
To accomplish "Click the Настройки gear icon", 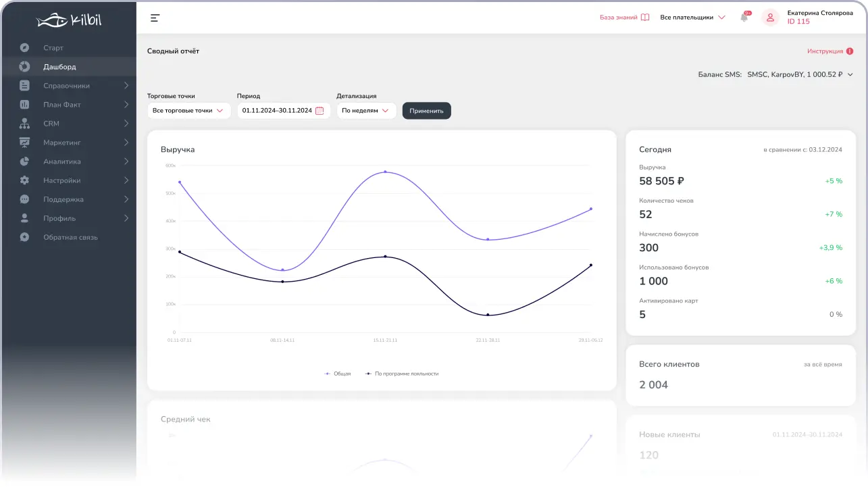I will click(25, 180).
